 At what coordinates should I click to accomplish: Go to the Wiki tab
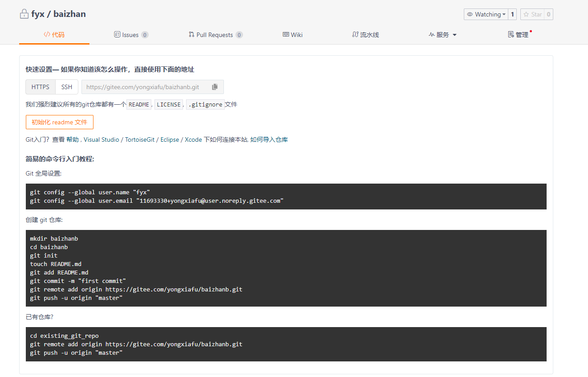[292, 35]
